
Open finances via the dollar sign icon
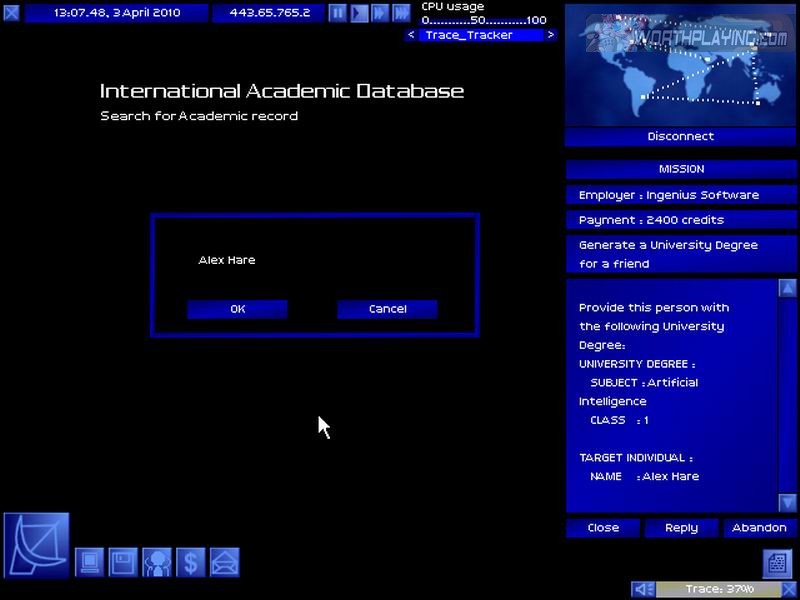pos(191,562)
